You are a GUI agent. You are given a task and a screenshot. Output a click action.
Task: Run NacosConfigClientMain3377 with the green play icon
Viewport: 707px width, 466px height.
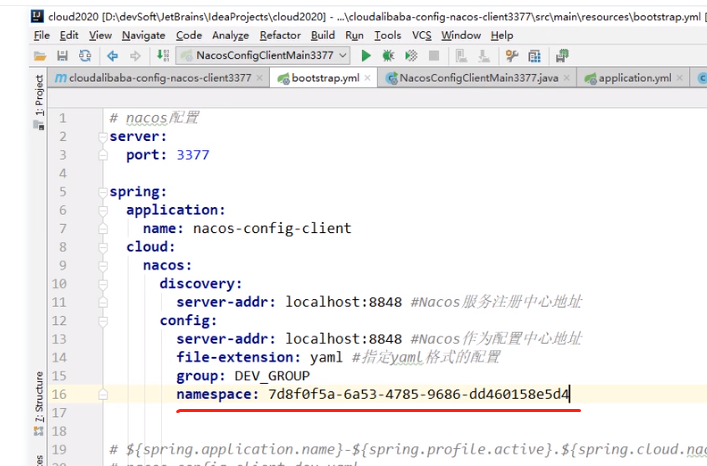tap(366, 56)
